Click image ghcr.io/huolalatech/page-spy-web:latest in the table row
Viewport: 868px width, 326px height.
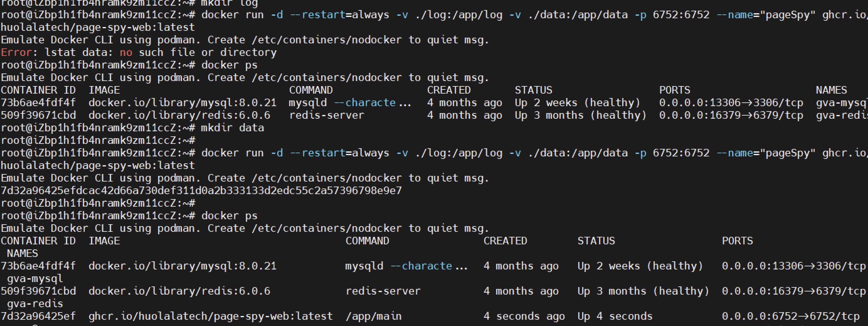click(211, 316)
